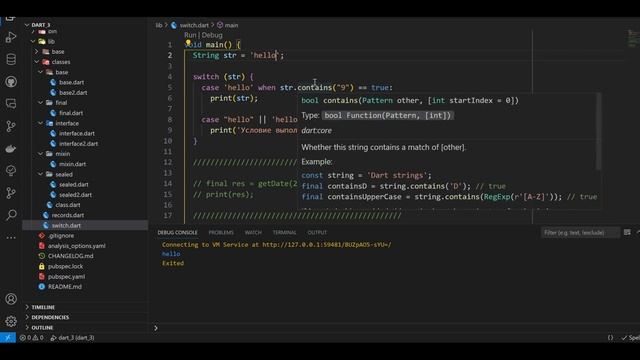Open the Accounts menu icon
The image size is (640, 360).
point(11,299)
